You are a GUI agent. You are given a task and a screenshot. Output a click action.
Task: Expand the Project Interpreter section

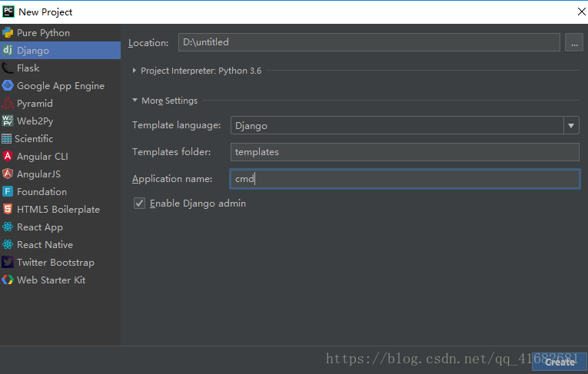tap(135, 71)
